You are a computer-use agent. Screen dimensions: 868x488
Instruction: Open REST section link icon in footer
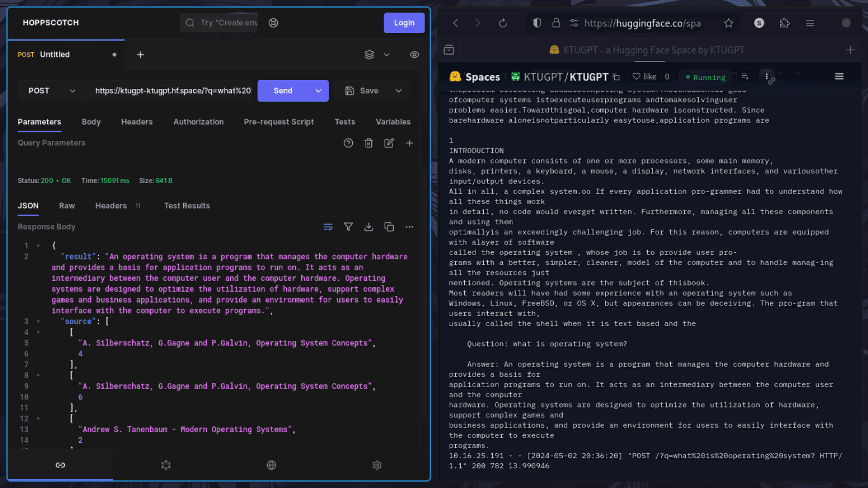click(60, 465)
